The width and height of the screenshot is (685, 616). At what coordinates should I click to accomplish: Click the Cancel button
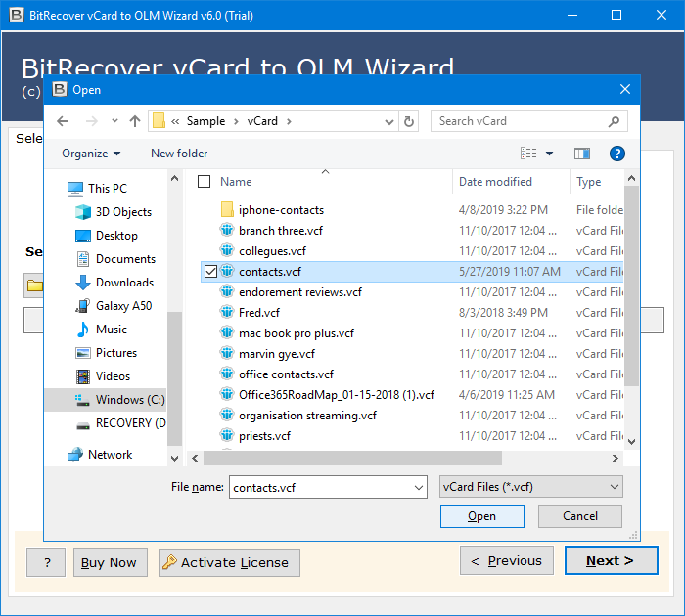(x=579, y=516)
